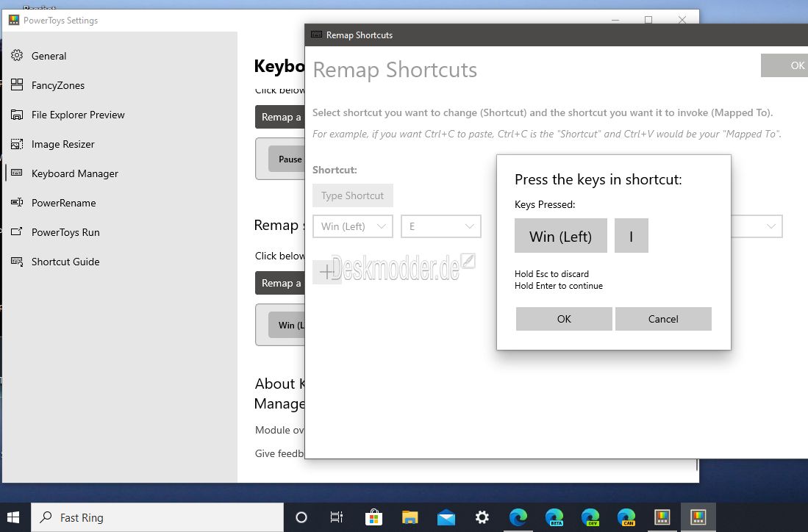808x532 pixels.
Task: Cancel the key press dialog
Action: coord(663,319)
